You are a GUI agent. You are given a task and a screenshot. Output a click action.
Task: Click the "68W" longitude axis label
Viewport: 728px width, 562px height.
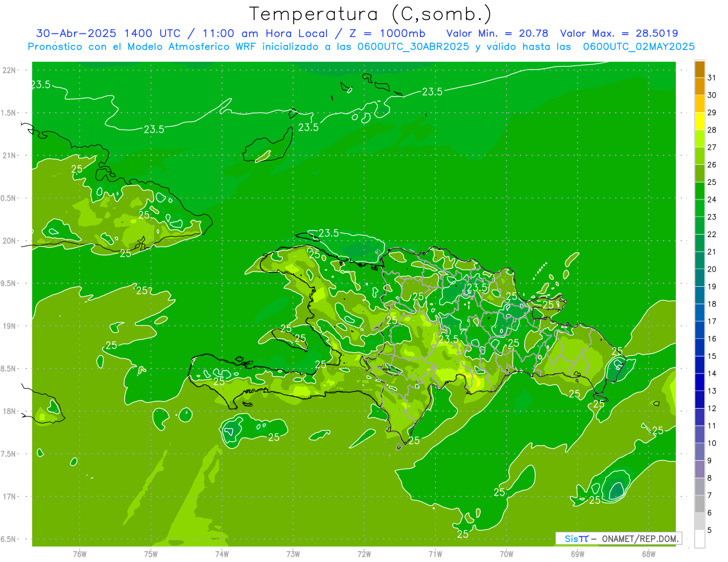click(649, 554)
